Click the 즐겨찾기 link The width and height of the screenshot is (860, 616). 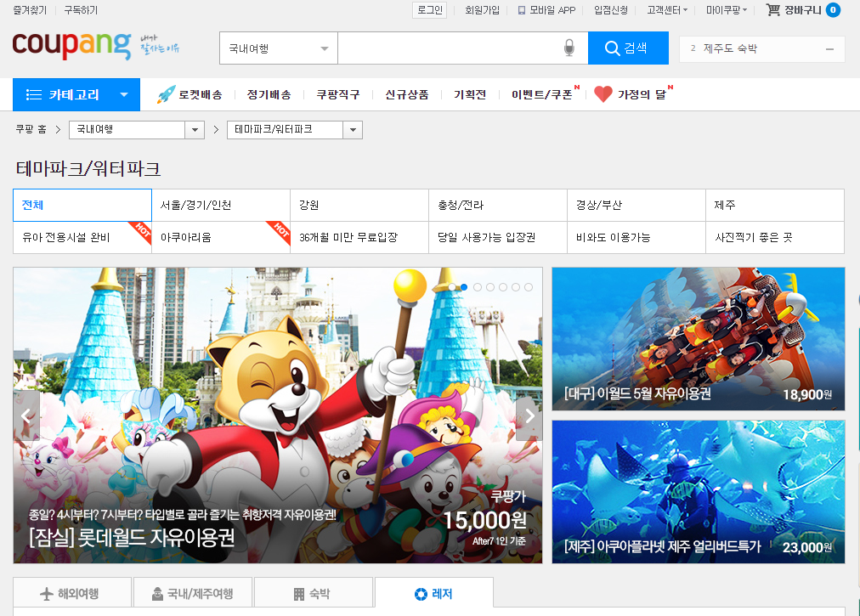click(x=30, y=10)
